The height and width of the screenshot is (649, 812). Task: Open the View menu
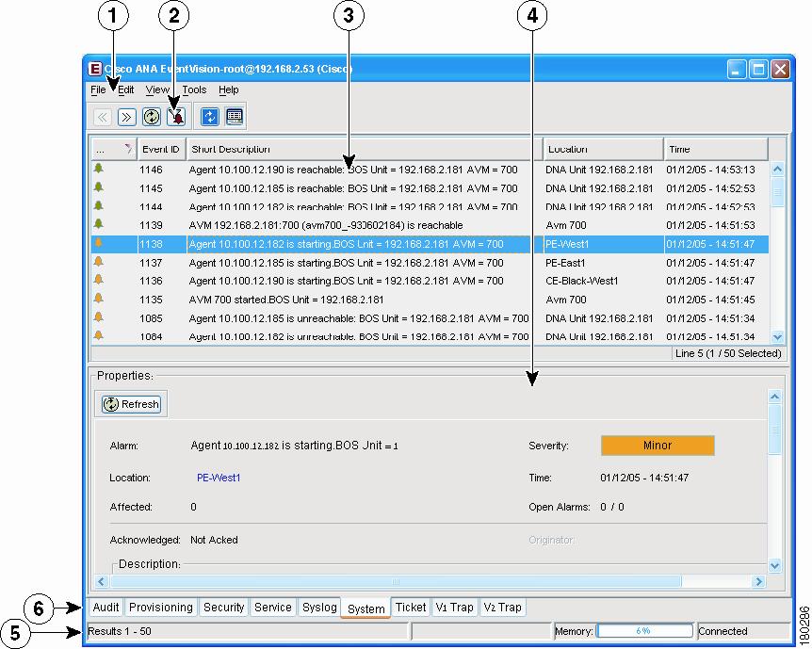(x=157, y=90)
